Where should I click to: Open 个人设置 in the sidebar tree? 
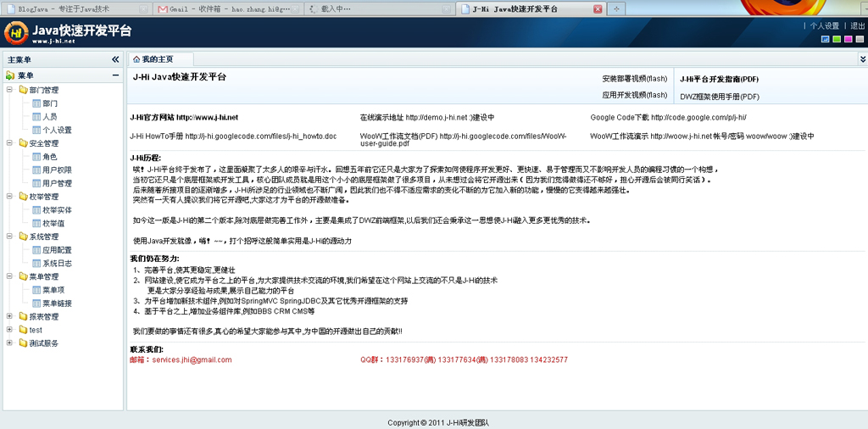pos(57,130)
